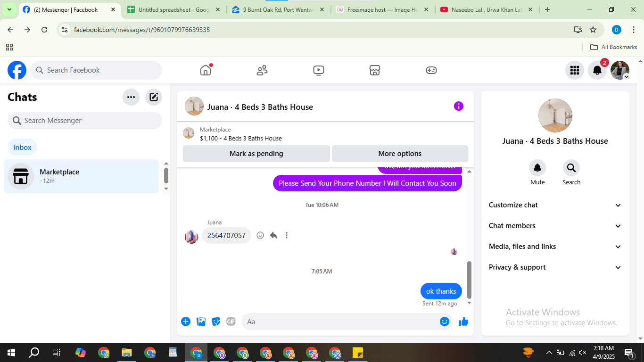Choose a sticker in composer

pyautogui.click(x=216, y=321)
